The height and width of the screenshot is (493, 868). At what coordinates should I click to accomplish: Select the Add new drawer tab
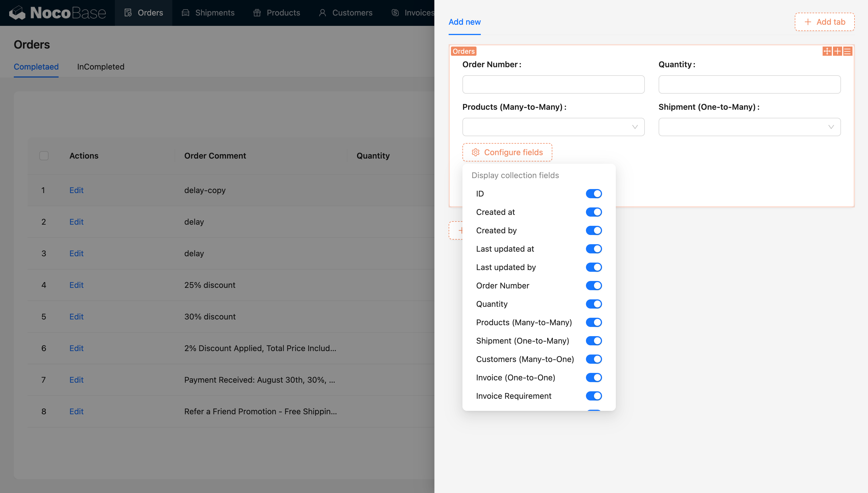click(x=464, y=22)
